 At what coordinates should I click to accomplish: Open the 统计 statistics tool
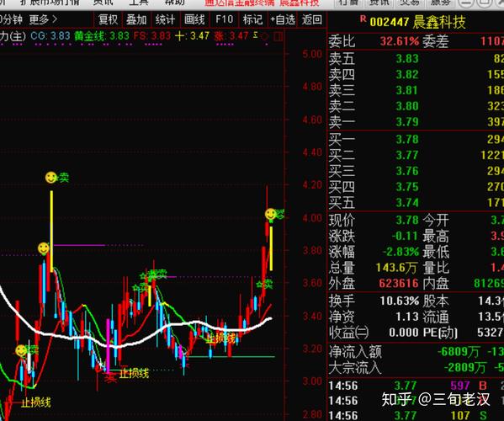(x=165, y=19)
